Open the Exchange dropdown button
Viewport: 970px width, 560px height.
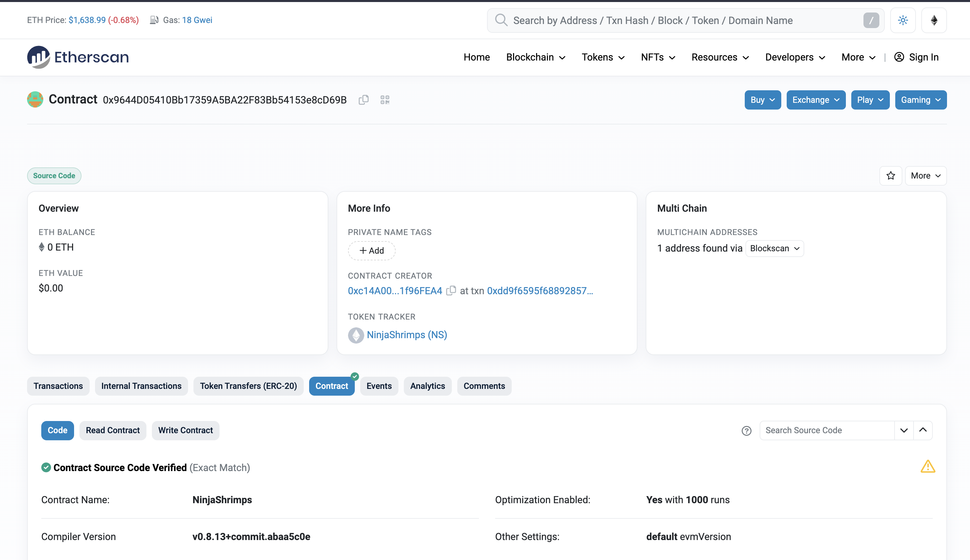(x=816, y=100)
